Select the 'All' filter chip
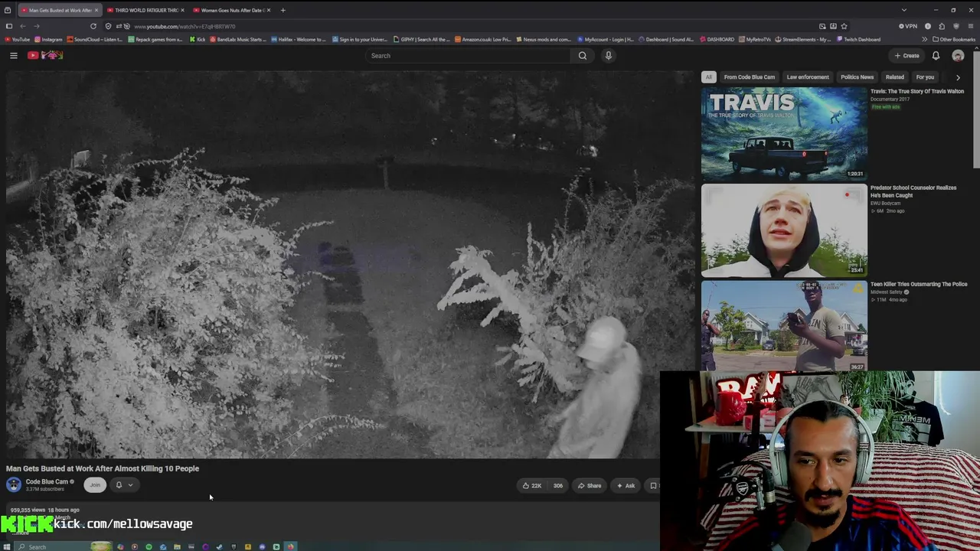This screenshot has height=551, width=980. click(x=708, y=77)
